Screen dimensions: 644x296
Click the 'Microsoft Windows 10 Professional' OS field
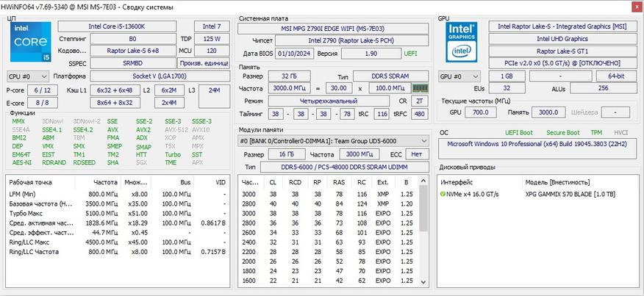(x=537, y=148)
